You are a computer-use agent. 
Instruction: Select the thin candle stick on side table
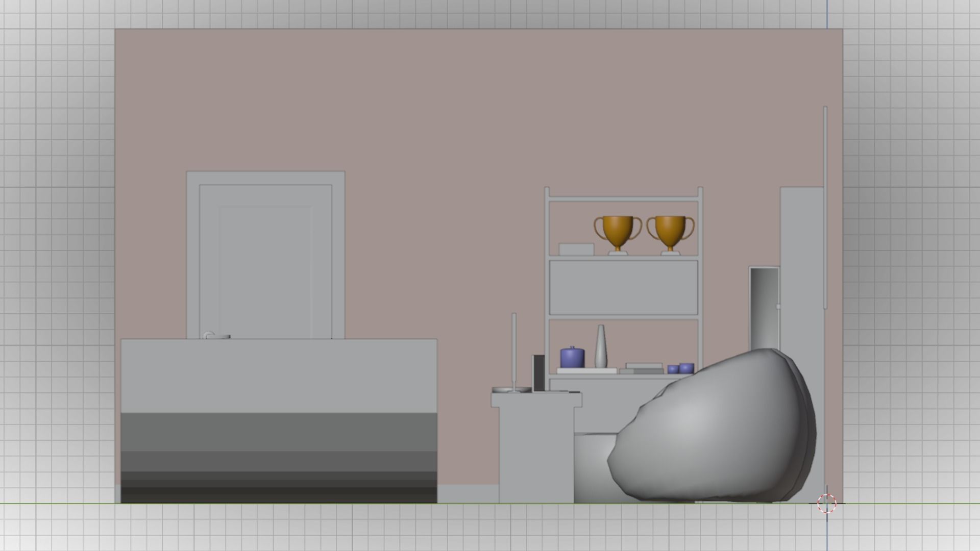click(514, 351)
